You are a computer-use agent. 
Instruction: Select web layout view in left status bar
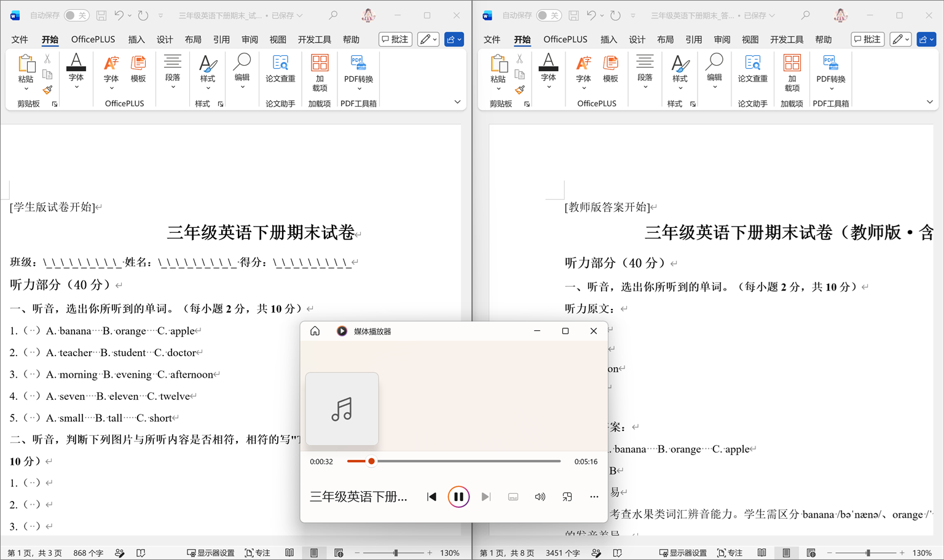[339, 553]
